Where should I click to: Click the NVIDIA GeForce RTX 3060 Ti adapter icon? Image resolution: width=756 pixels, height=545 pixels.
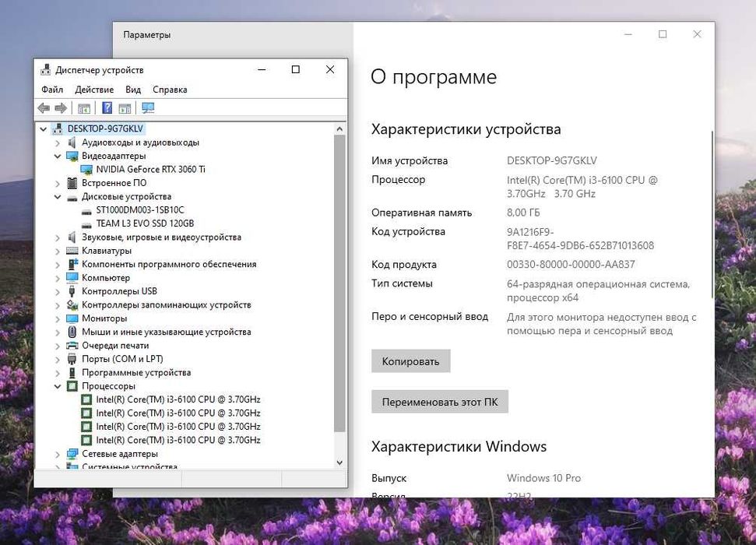[x=86, y=169]
